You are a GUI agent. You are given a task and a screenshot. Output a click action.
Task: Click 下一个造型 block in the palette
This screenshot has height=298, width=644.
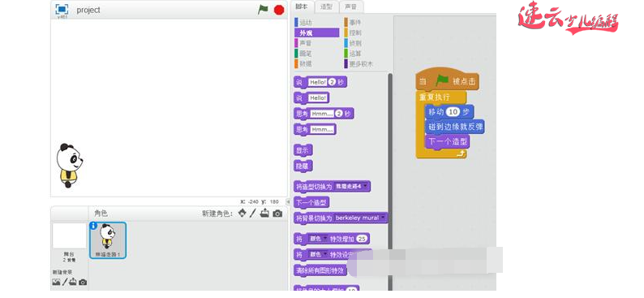point(311,202)
